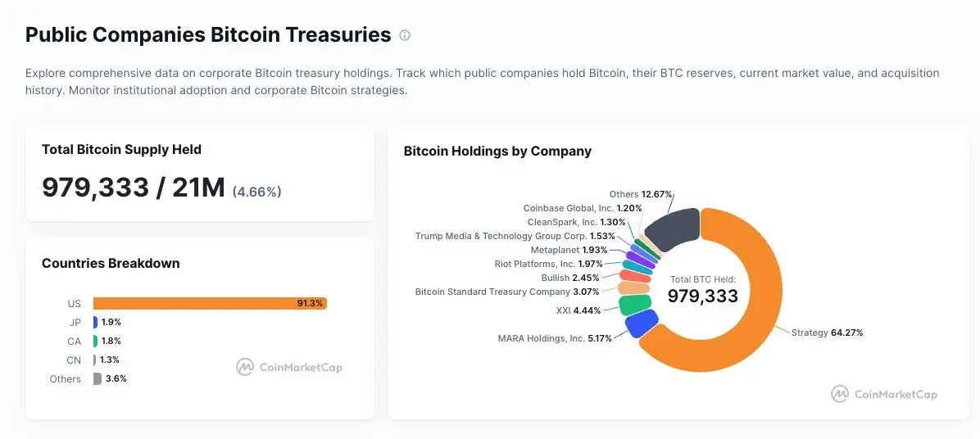Click the Strategy 64.27% chart label
This screenshot has width=980, height=439.
point(827,333)
